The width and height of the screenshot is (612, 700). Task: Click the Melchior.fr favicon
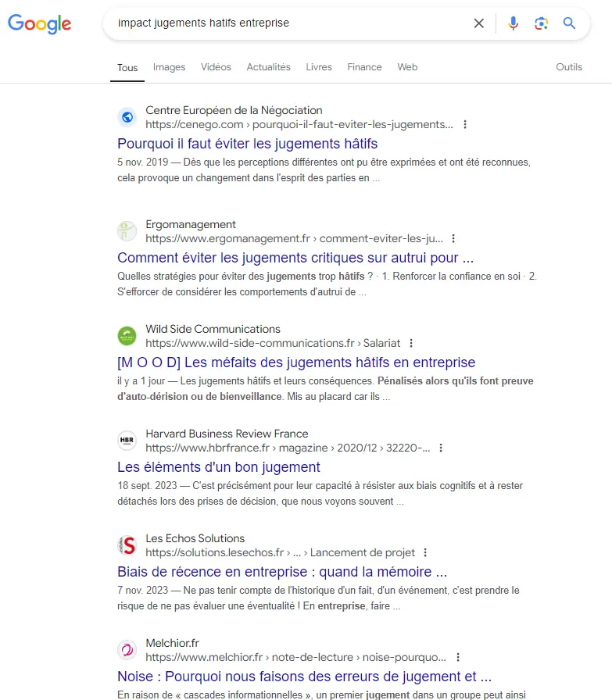click(127, 649)
